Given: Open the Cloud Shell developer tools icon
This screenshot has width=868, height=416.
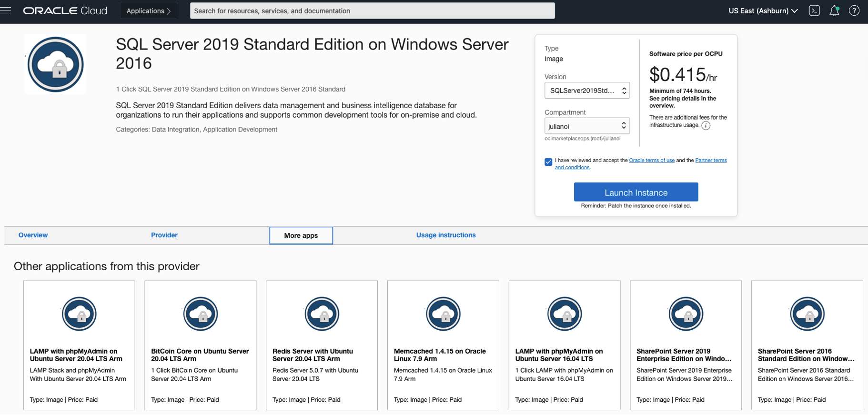Looking at the screenshot, I should tap(814, 10).
